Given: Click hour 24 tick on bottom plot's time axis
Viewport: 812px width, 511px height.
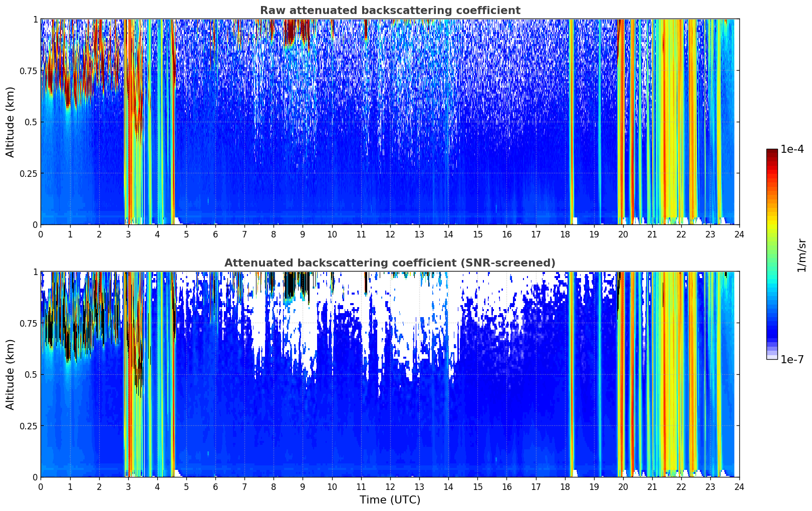Looking at the screenshot, I should 739,486.
